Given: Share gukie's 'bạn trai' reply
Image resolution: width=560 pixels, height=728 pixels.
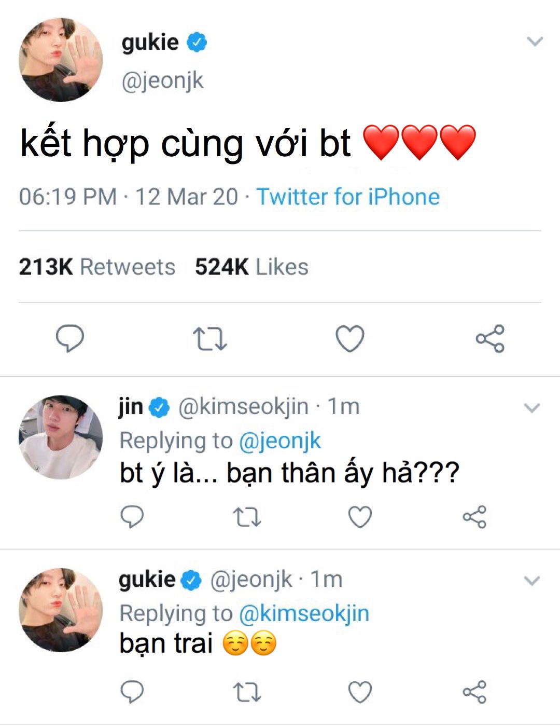Looking at the screenshot, I should tap(474, 692).
